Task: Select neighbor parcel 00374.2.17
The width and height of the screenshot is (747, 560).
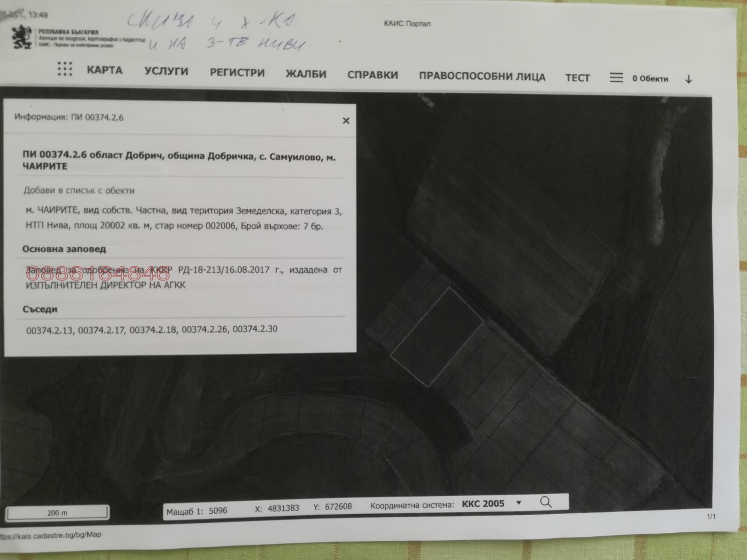Action: tap(101, 330)
